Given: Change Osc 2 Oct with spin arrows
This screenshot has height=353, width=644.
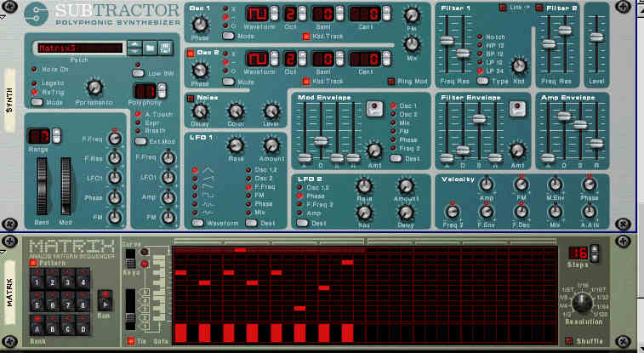Looking at the screenshot, I should click(x=302, y=59).
